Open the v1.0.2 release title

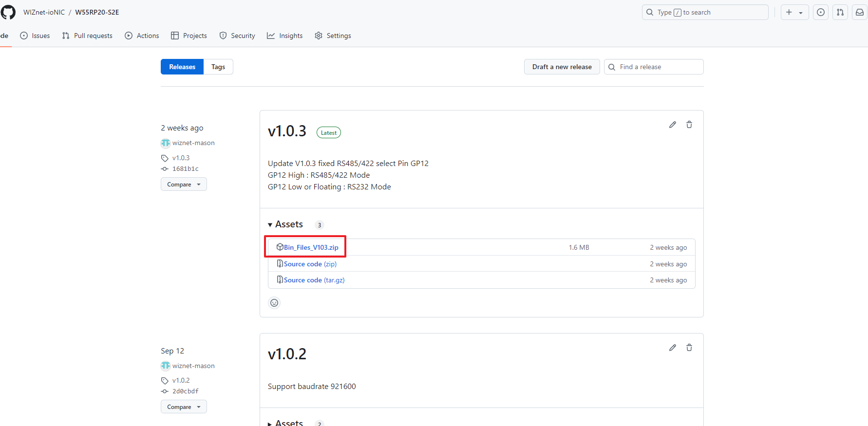pos(287,354)
